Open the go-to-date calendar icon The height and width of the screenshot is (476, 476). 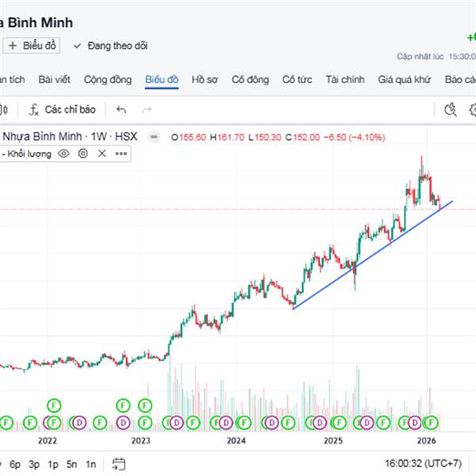point(119,464)
